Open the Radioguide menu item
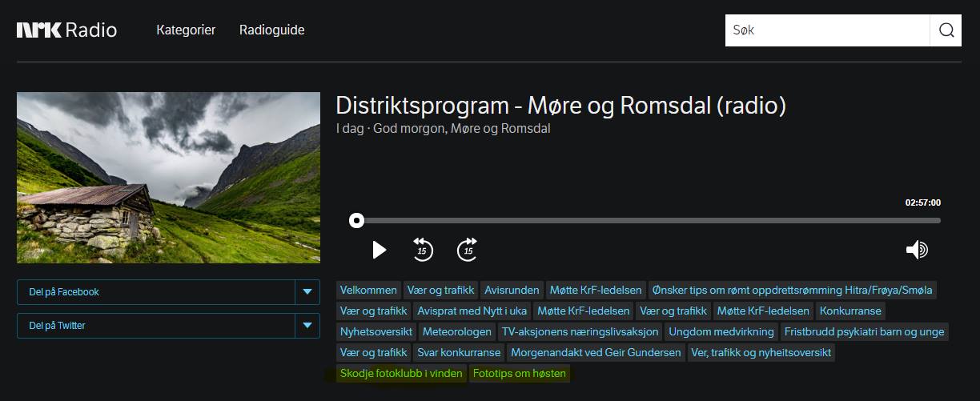980x401 pixels. (x=271, y=30)
